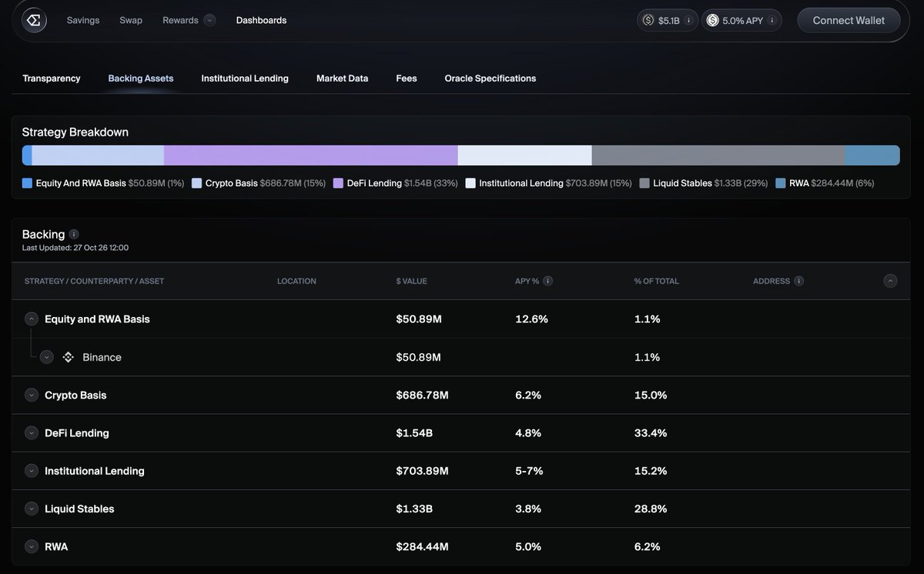Collapse all rows with the header chevron
The image size is (924, 574).
coord(890,281)
